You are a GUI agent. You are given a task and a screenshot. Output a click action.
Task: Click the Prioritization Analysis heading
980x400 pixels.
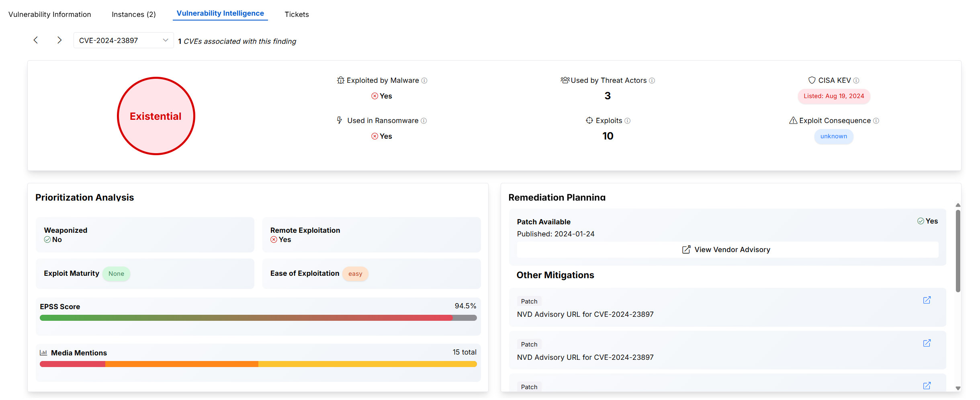(85, 197)
